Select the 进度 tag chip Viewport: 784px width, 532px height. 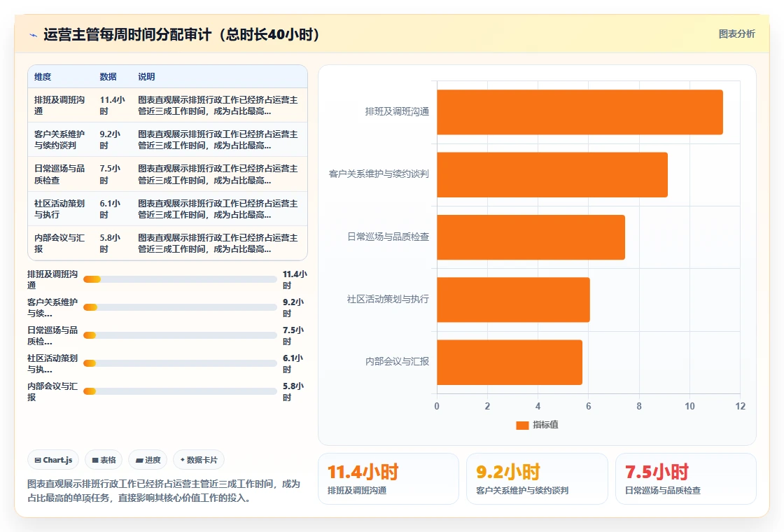pos(148,460)
